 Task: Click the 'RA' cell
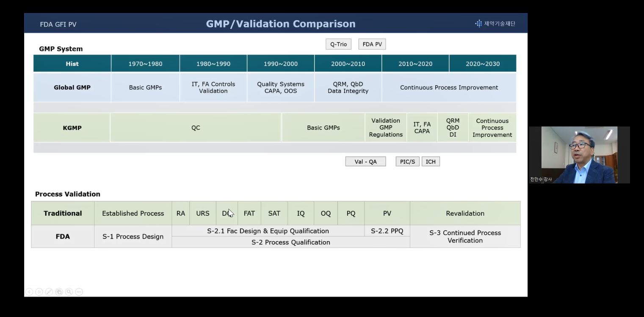pos(181,213)
